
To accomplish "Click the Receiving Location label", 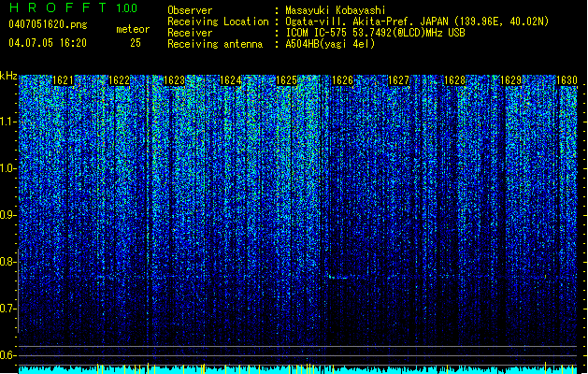I will click(218, 22).
